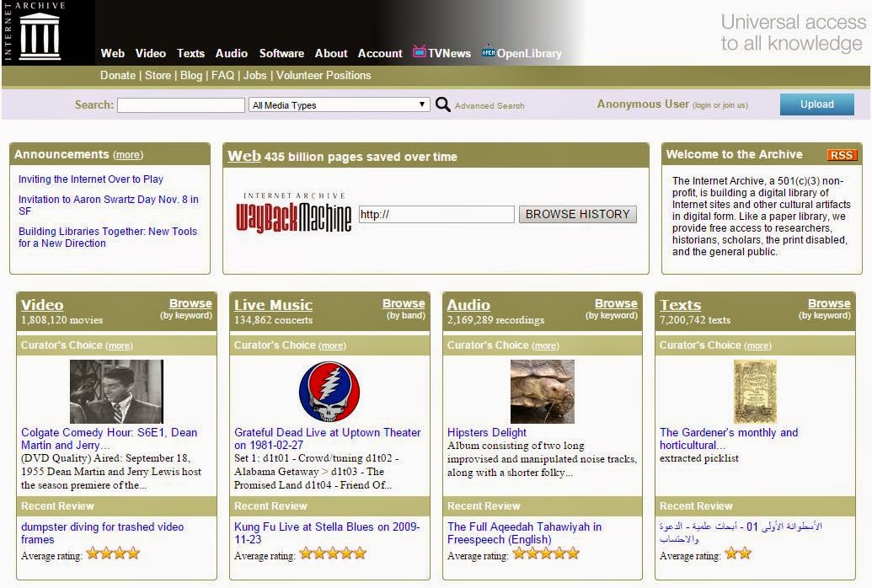Click the Jobs link
Image resolution: width=872 pixels, height=588 pixels.
[254, 75]
